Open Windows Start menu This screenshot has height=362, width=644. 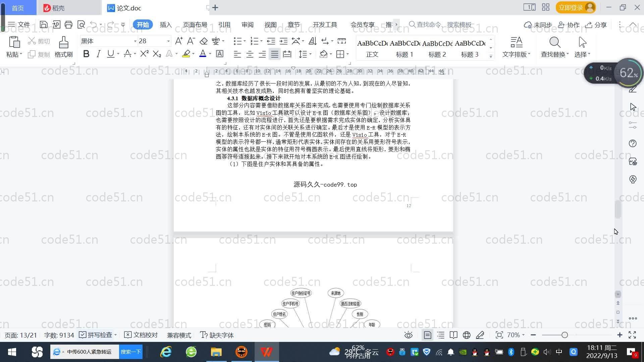click(12, 352)
